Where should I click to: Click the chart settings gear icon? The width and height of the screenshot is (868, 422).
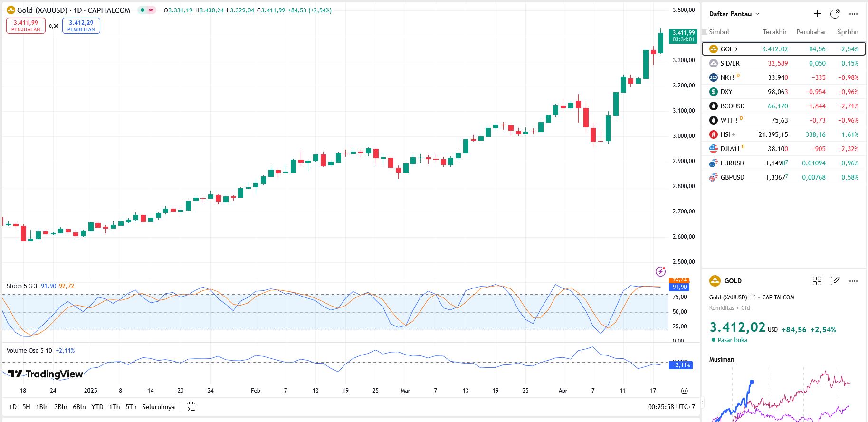684,391
